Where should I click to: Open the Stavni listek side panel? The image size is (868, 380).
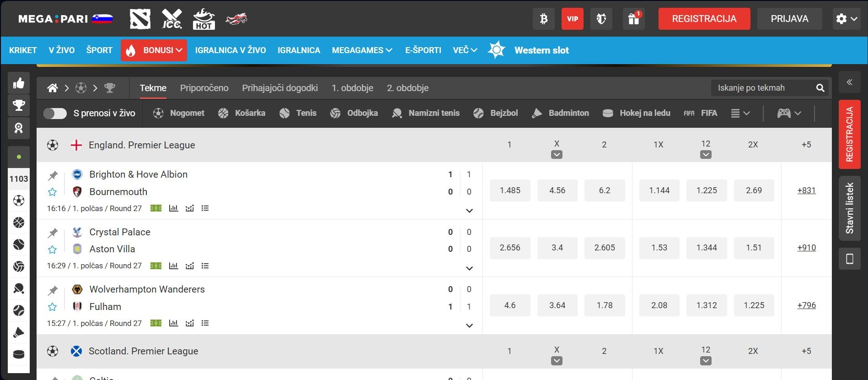[x=849, y=208]
